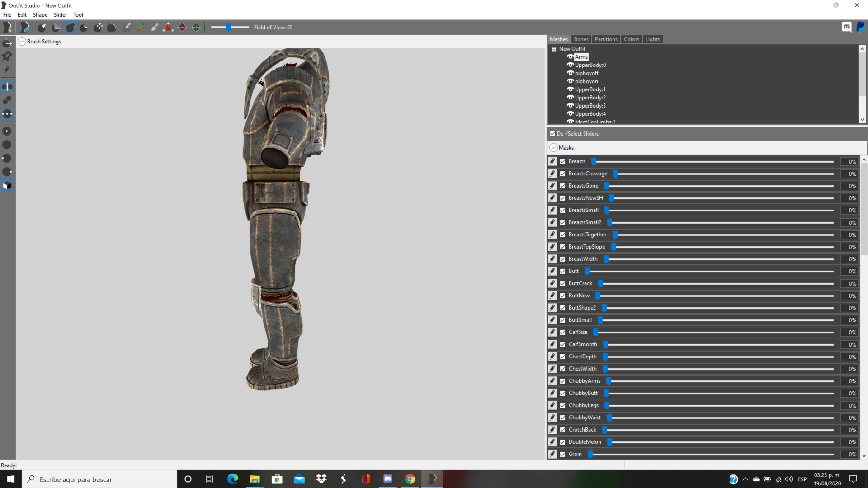868x488 pixels.
Task: Select the Flip Edge tool
Action: 182,28
